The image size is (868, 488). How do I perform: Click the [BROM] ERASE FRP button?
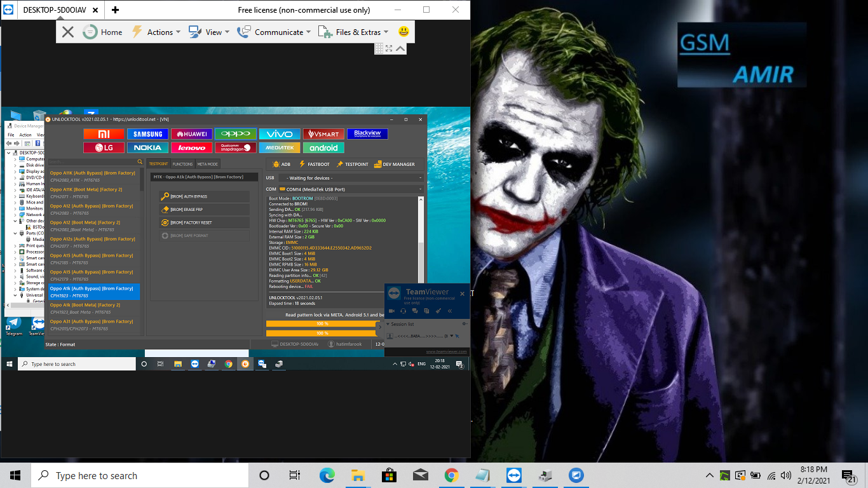[x=205, y=210]
